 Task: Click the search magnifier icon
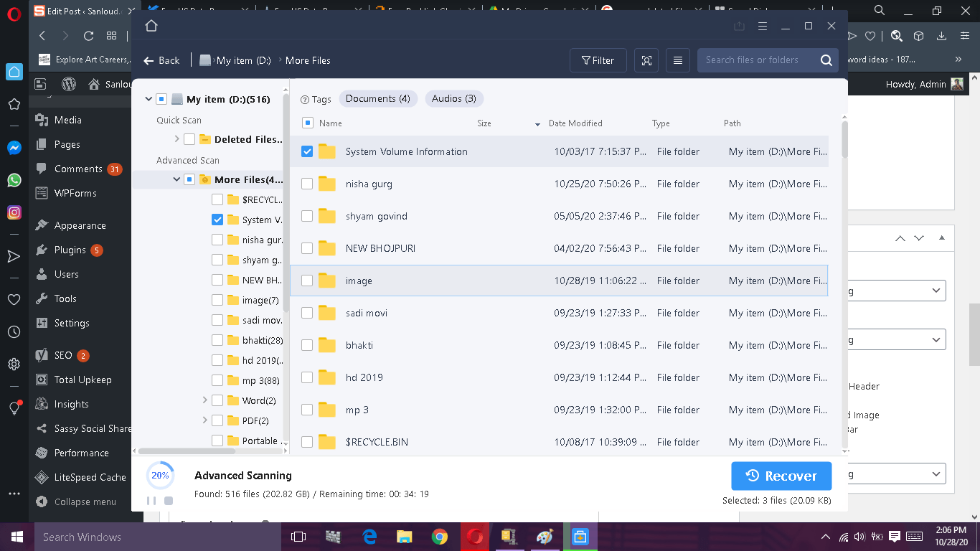coord(826,60)
